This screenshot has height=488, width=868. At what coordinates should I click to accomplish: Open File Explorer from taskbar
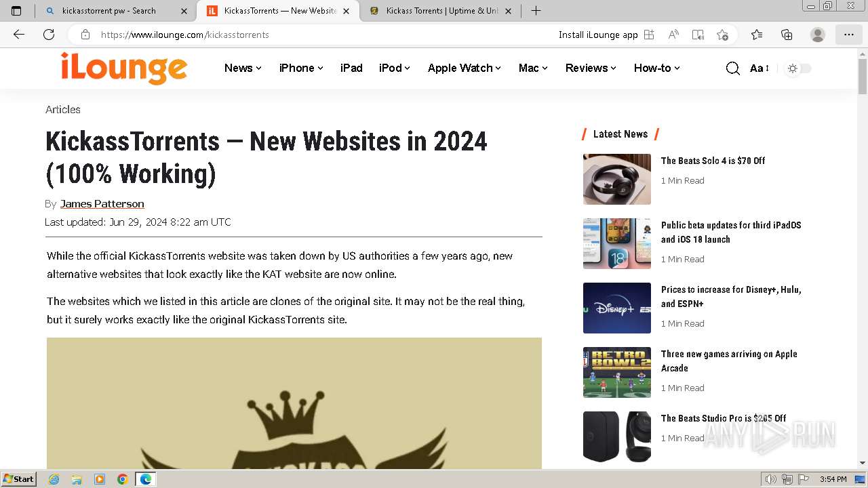pyautogui.click(x=77, y=479)
